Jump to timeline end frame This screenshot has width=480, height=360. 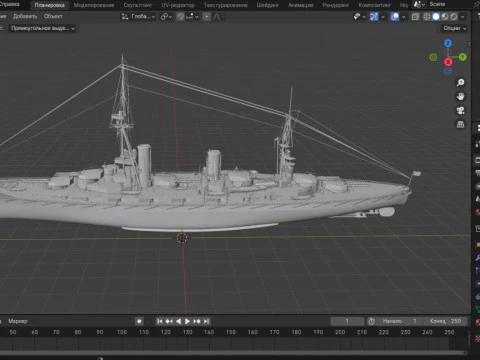click(x=206, y=321)
